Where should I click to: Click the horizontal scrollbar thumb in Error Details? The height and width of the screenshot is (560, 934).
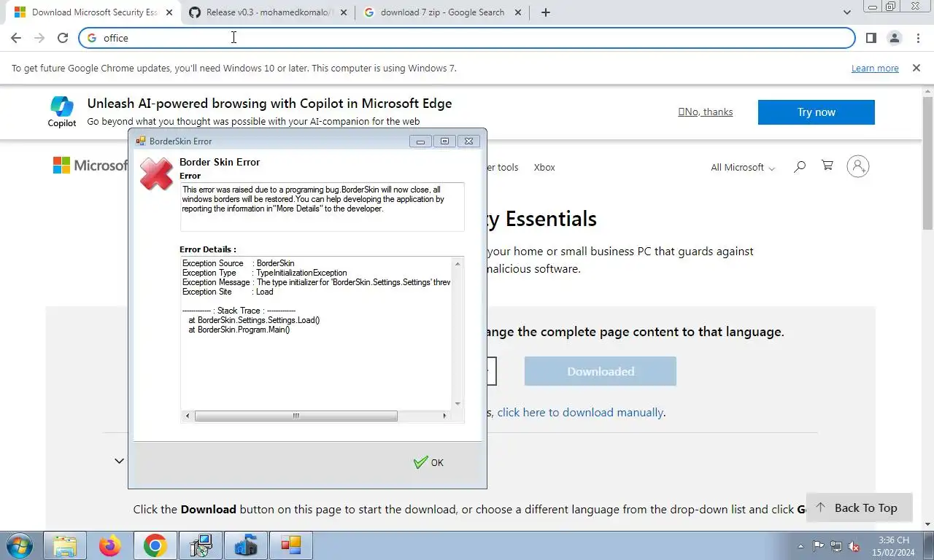(296, 416)
